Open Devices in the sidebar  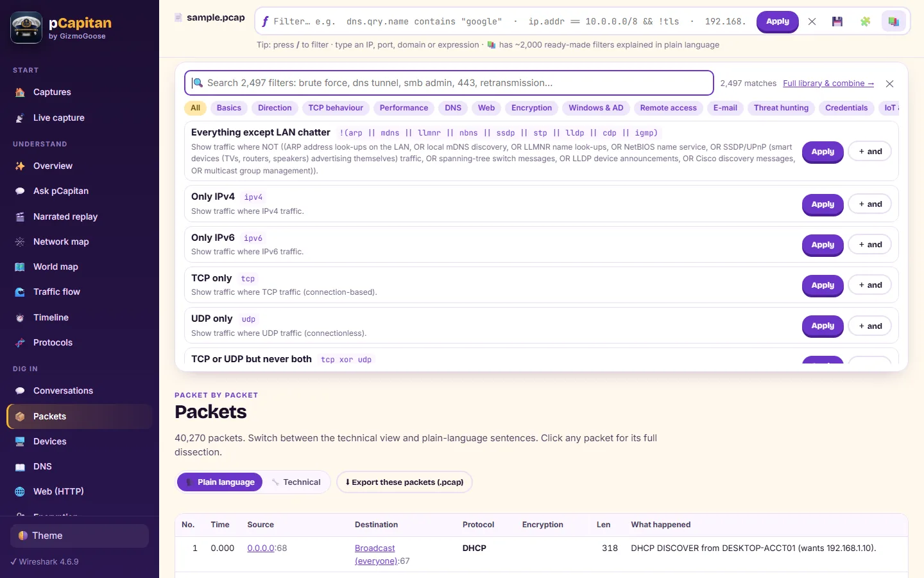coord(80,441)
